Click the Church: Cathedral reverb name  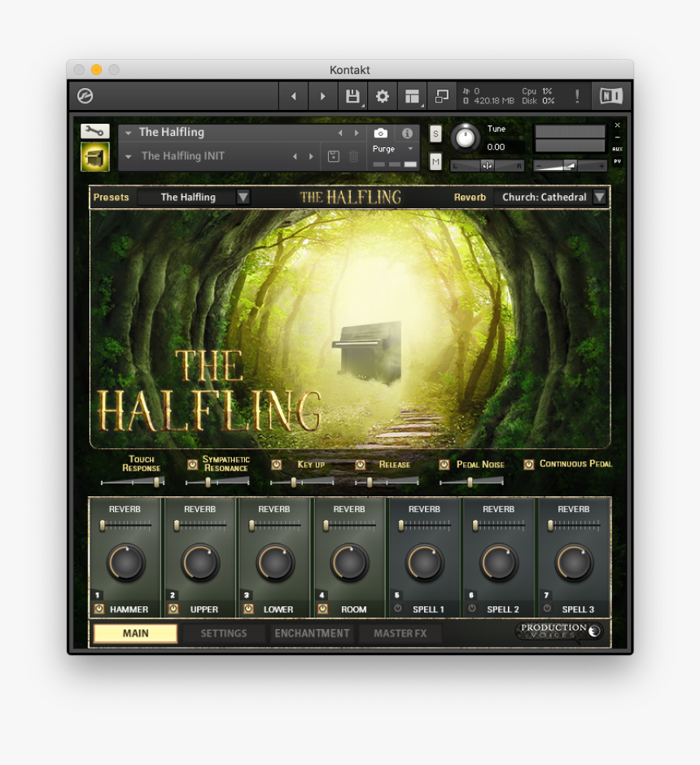pyautogui.click(x=545, y=197)
